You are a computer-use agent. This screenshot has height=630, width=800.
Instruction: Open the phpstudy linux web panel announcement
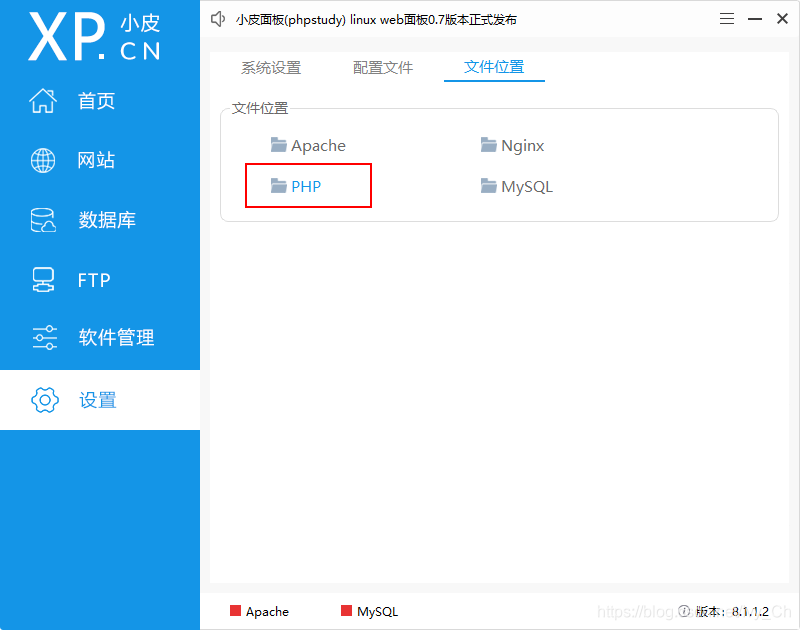point(376,20)
